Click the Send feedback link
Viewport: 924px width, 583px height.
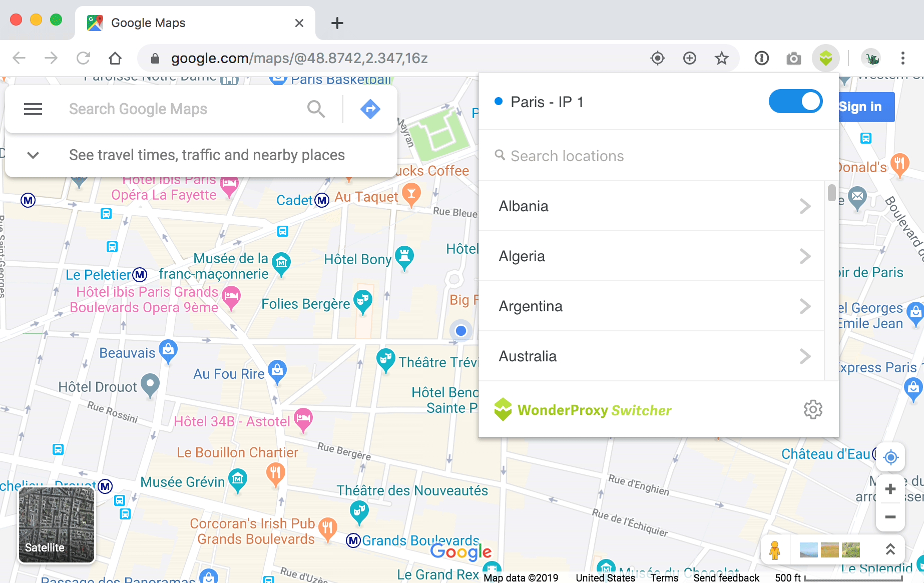(726, 577)
